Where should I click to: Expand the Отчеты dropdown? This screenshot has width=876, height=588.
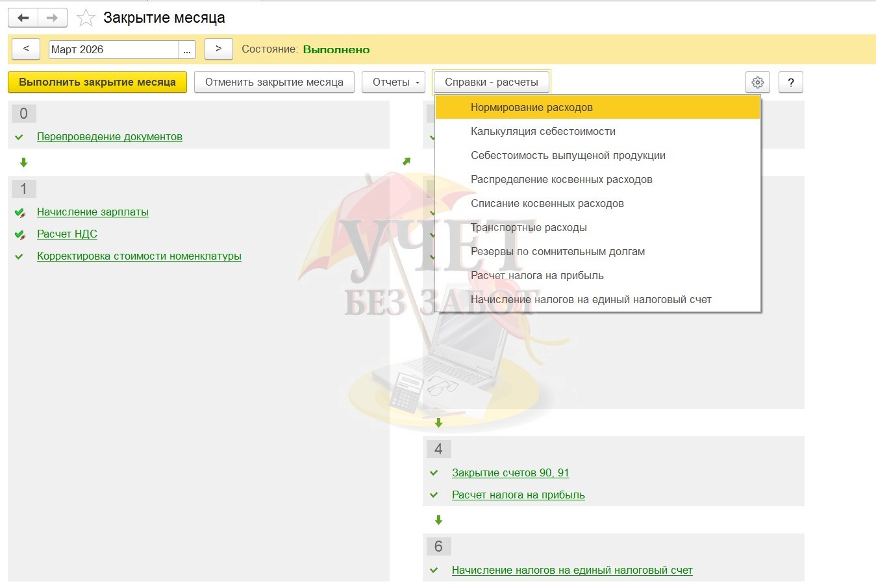[394, 82]
